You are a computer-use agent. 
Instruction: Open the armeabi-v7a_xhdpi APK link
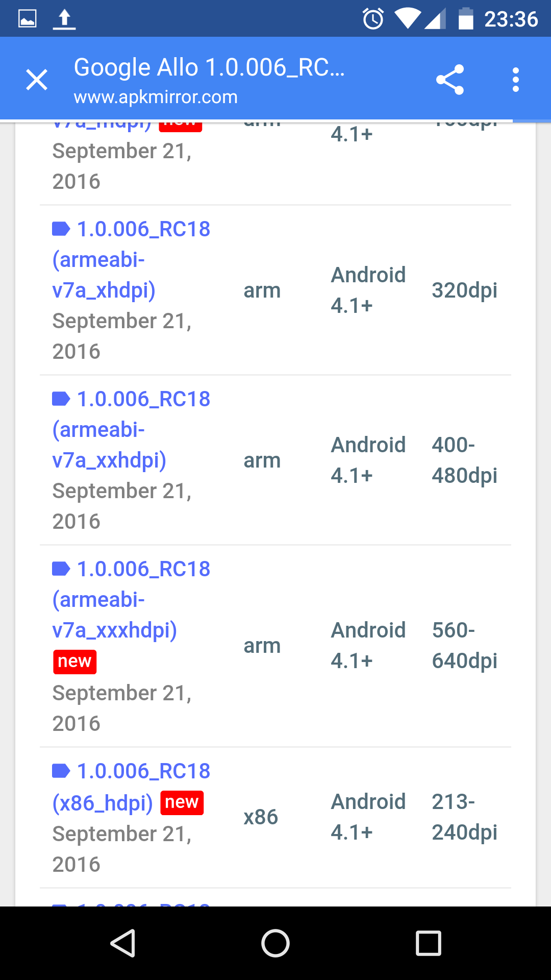131,259
